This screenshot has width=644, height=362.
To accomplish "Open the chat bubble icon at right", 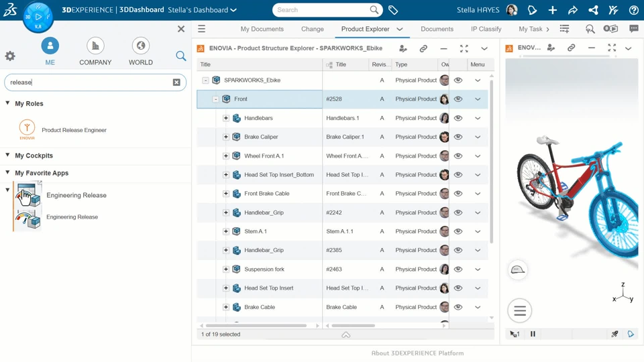I will click(x=634, y=29).
